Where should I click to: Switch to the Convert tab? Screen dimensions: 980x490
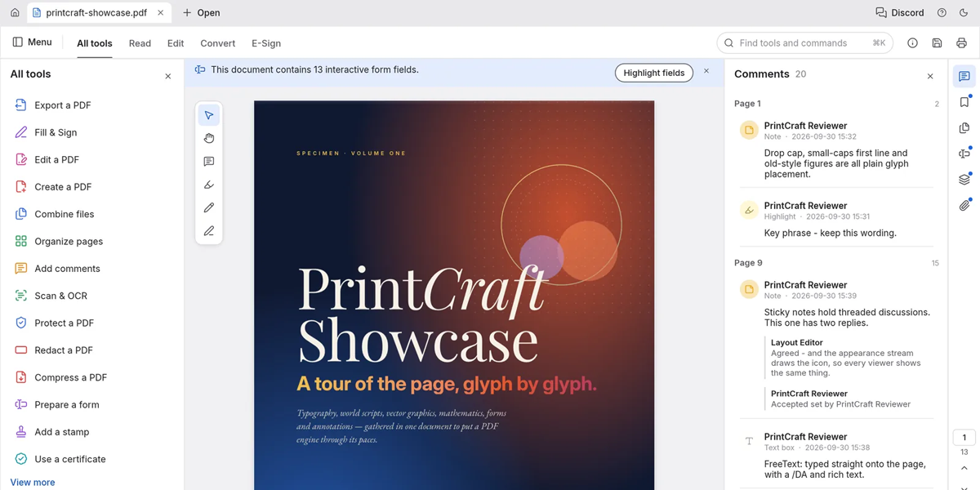(x=217, y=43)
